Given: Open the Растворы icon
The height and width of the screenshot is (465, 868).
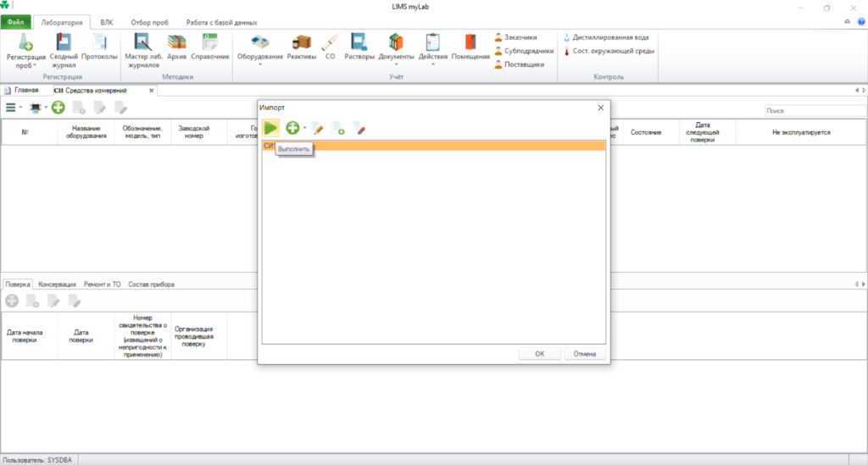Looking at the screenshot, I should (359, 47).
